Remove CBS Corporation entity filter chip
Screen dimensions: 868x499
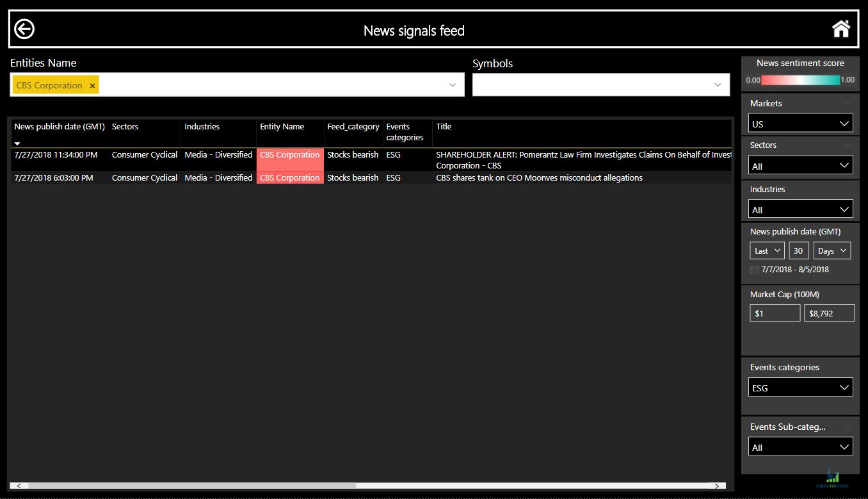[x=92, y=85]
